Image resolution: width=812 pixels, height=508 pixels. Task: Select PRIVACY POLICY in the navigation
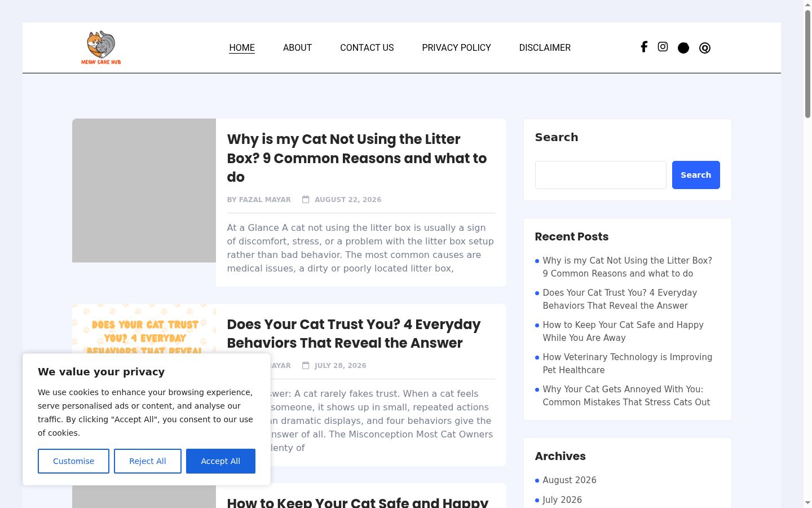click(457, 47)
